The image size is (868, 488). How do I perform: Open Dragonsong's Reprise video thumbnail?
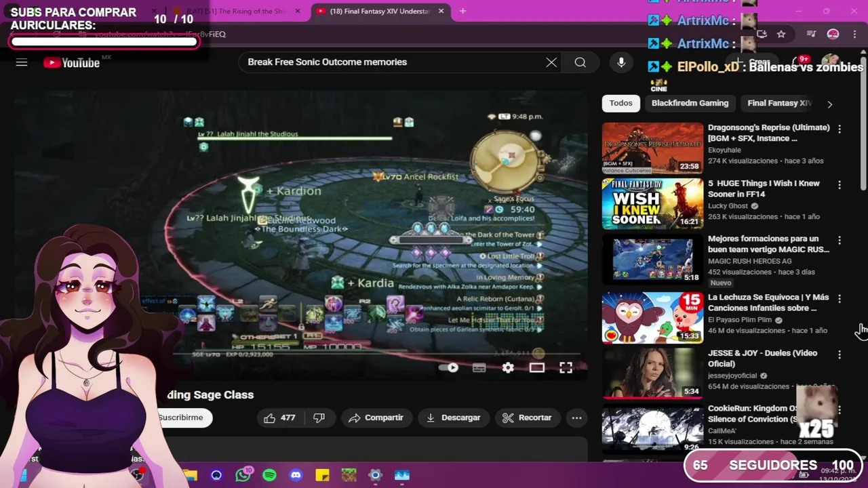coord(652,147)
